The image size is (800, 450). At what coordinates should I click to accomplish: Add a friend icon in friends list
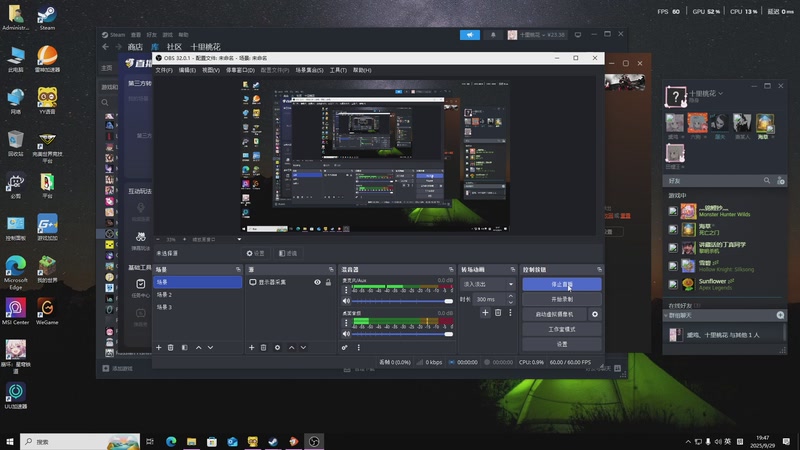[x=781, y=181]
